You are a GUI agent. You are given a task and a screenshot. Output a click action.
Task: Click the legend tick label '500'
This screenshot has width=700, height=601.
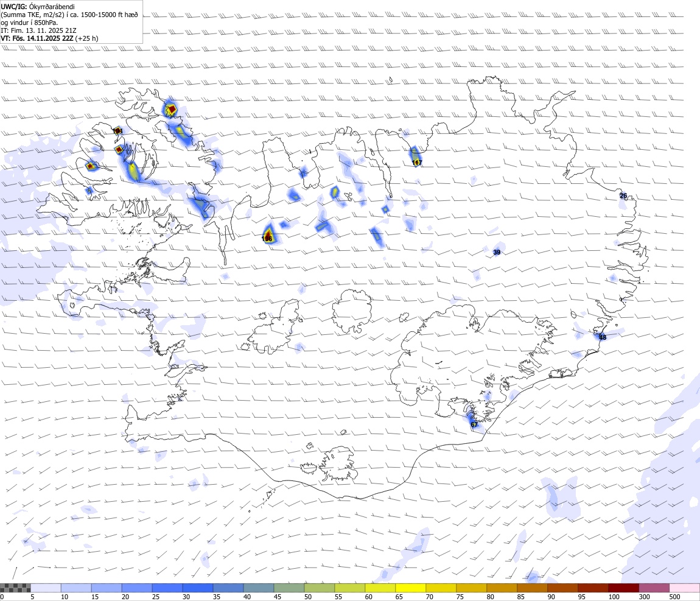pyautogui.click(x=674, y=597)
